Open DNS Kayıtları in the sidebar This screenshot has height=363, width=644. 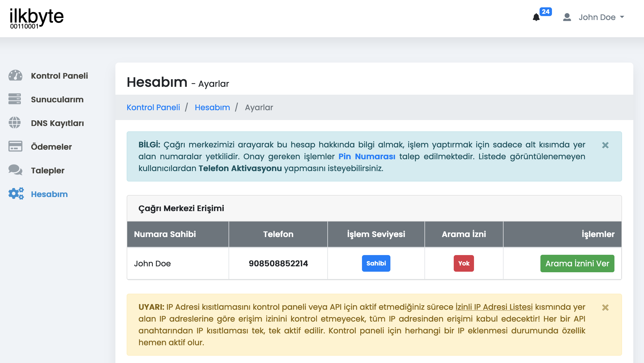coord(57,123)
